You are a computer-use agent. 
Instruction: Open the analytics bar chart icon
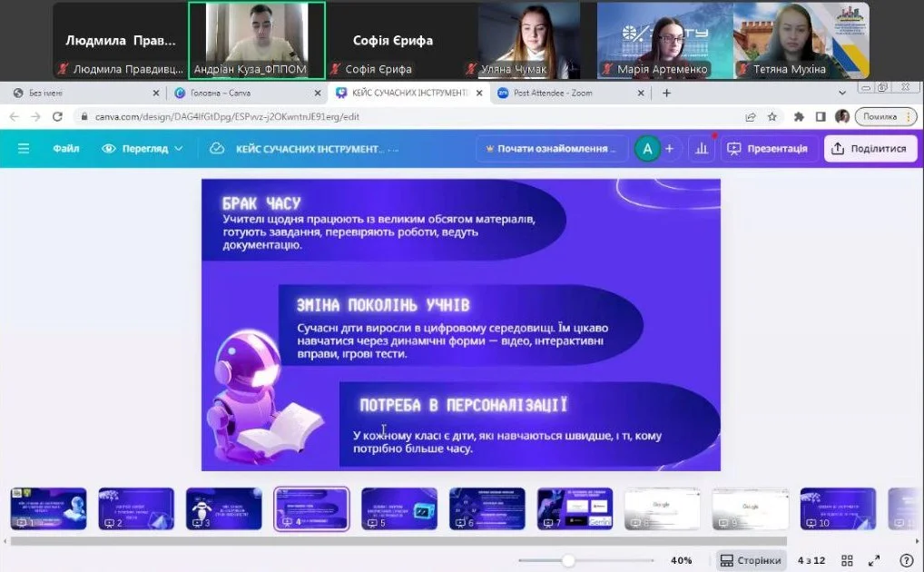pos(701,149)
